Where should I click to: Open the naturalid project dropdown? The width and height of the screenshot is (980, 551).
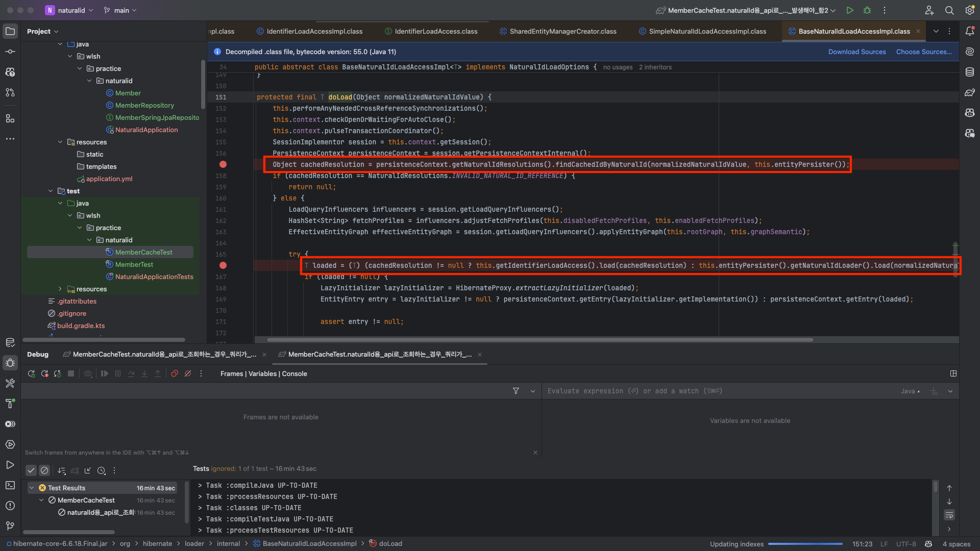point(69,10)
